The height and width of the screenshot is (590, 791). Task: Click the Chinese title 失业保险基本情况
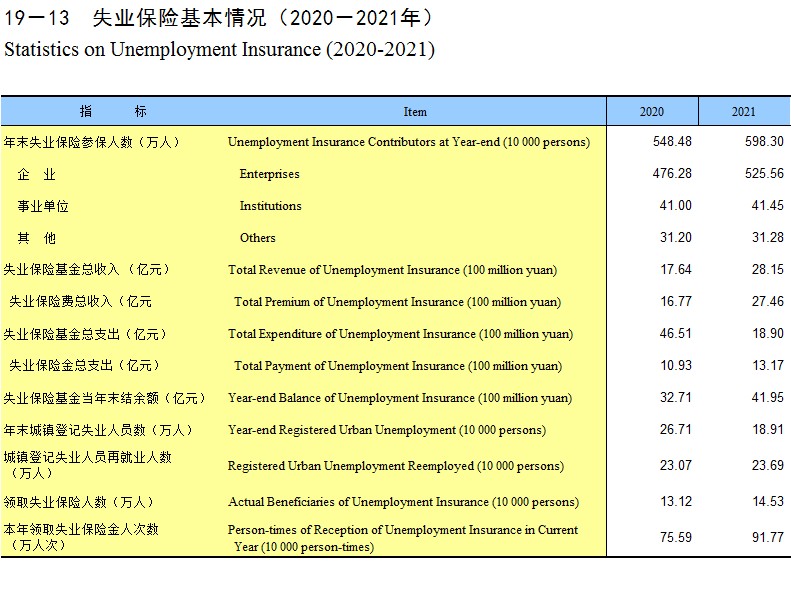179,18
